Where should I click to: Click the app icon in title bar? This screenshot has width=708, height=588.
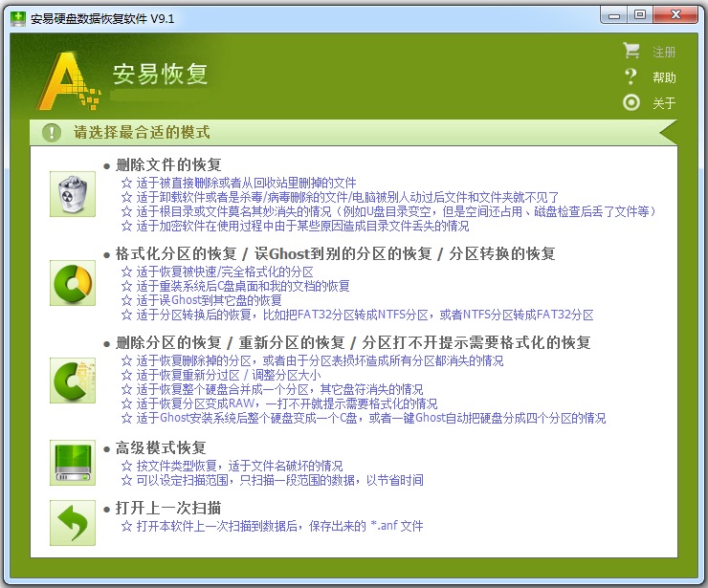pos(18,18)
